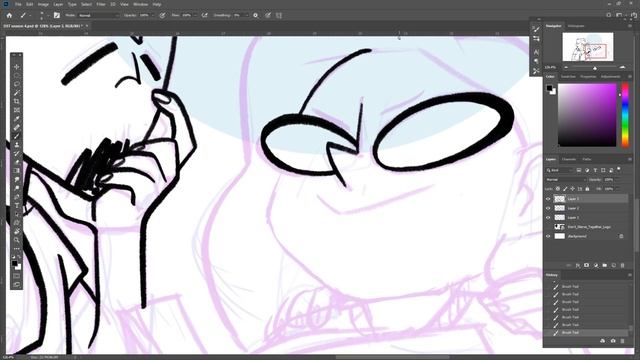Image resolution: width=640 pixels, height=360 pixels.
Task: Enable airbrush-style build-up in options bar
Action: tap(204, 16)
